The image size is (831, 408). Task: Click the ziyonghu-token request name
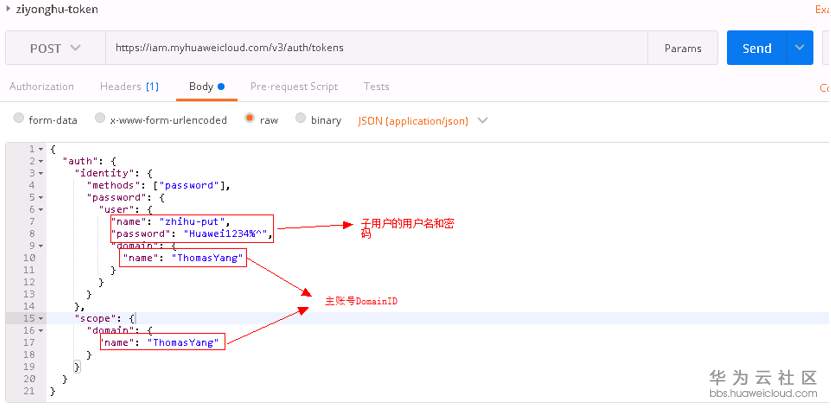coord(57,10)
